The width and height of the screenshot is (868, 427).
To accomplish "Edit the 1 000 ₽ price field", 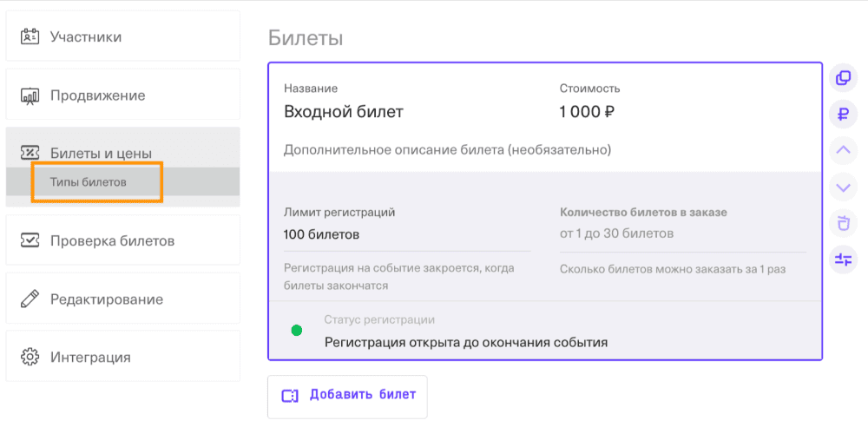I will (x=588, y=112).
